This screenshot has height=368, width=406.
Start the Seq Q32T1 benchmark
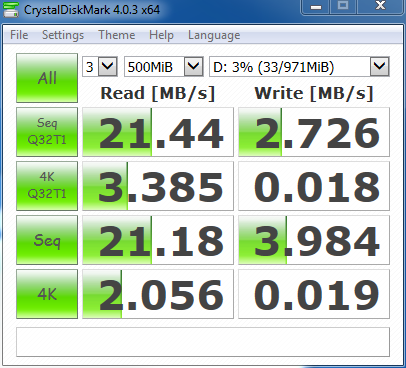pos(47,132)
